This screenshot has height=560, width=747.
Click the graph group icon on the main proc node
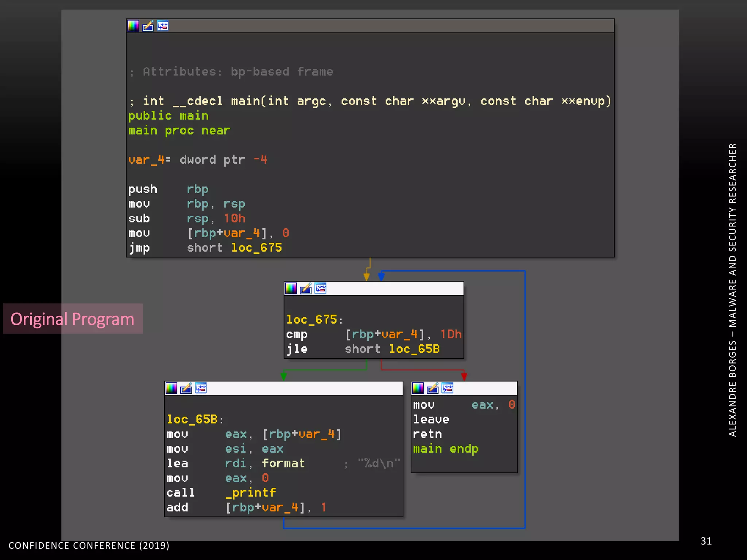163,26
